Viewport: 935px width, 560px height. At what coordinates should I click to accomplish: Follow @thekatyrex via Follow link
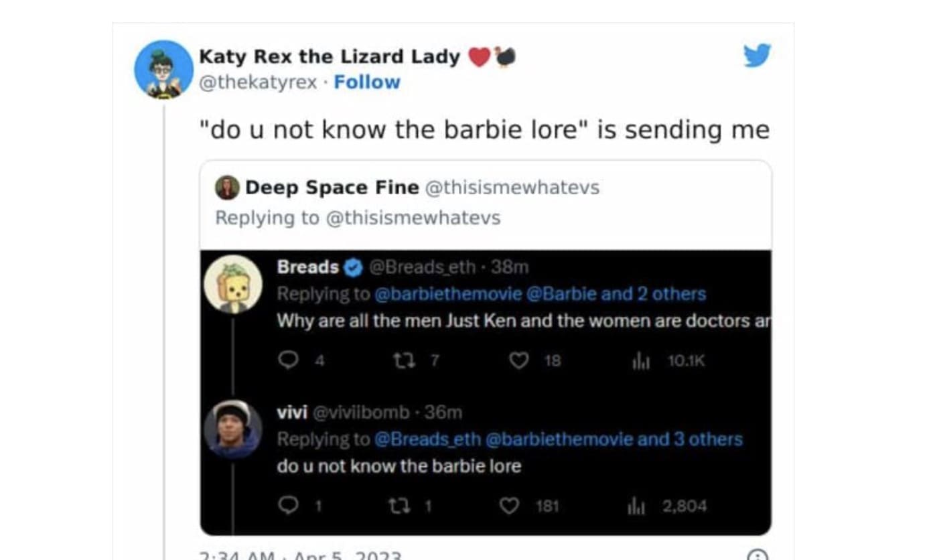[367, 82]
